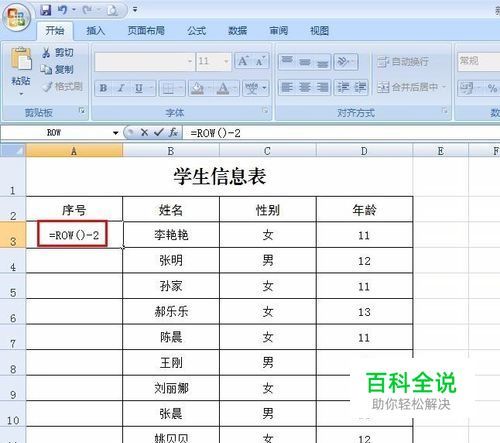Undo the last action

click(x=62, y=10)
